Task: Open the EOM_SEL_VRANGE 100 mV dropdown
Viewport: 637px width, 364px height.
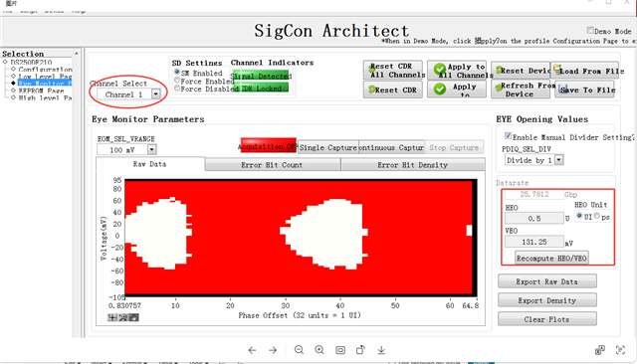Action: tap(151, 150)
